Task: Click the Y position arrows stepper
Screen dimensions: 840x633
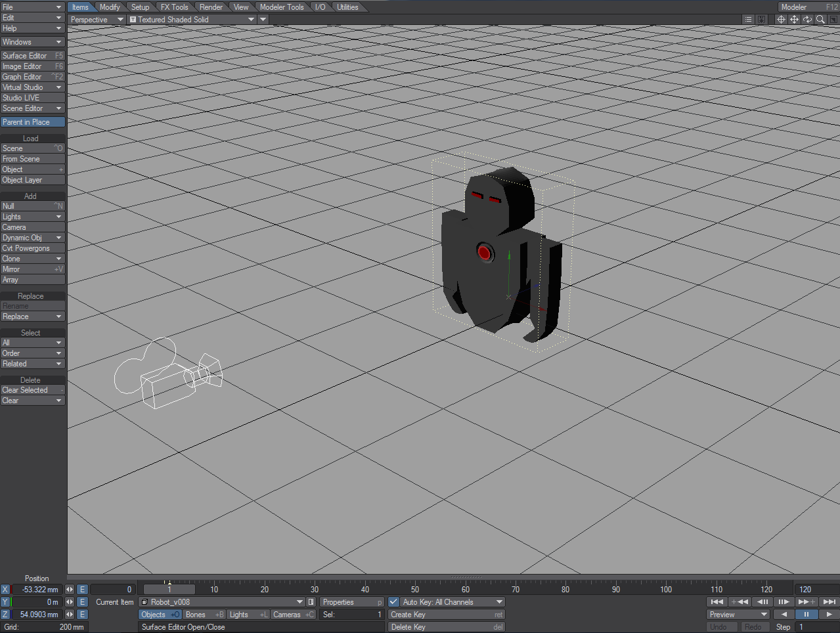Action: [70, 602]
